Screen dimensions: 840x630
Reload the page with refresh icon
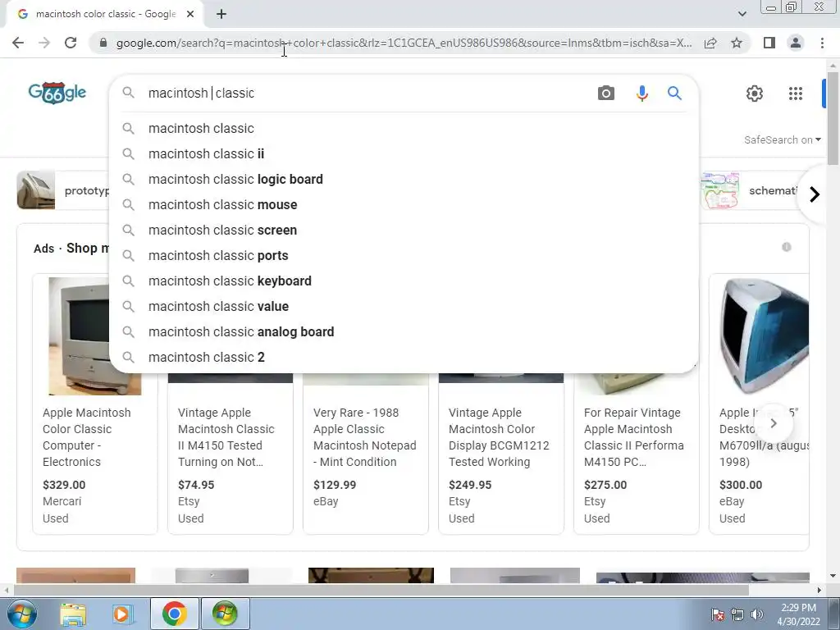[71, 43]
